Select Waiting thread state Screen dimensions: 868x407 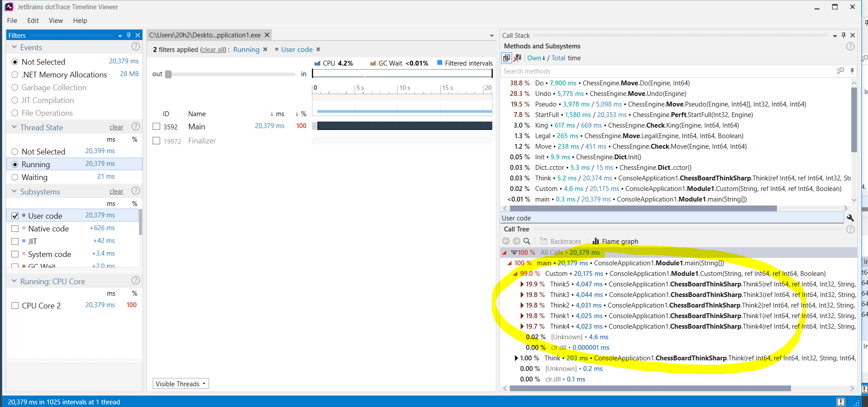point(15,177)
